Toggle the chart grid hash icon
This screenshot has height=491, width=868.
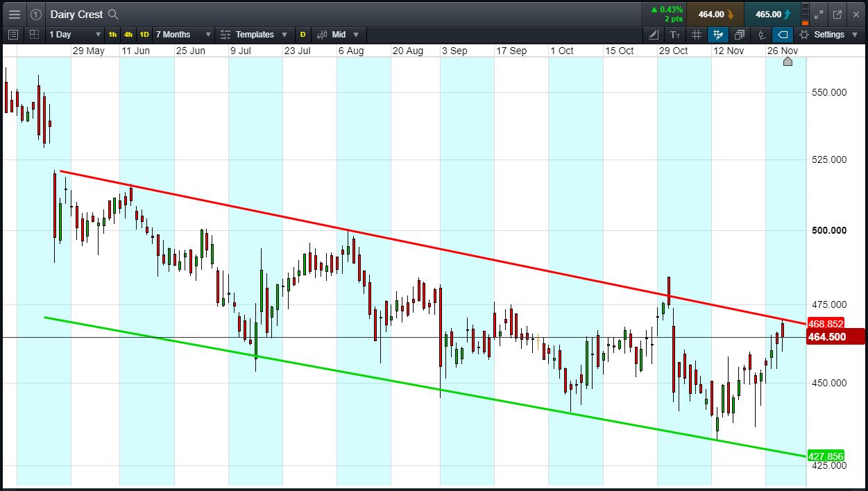pyautogui.click(x=697, y=34)
